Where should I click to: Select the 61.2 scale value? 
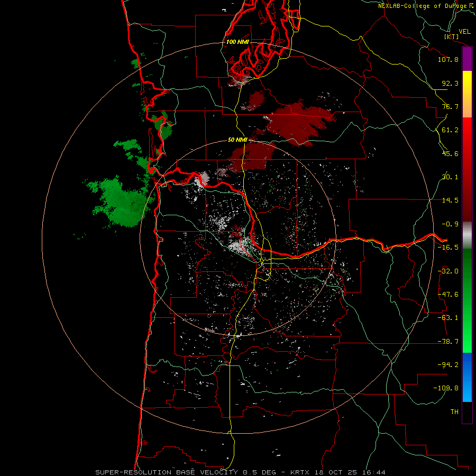coord(450,130)
